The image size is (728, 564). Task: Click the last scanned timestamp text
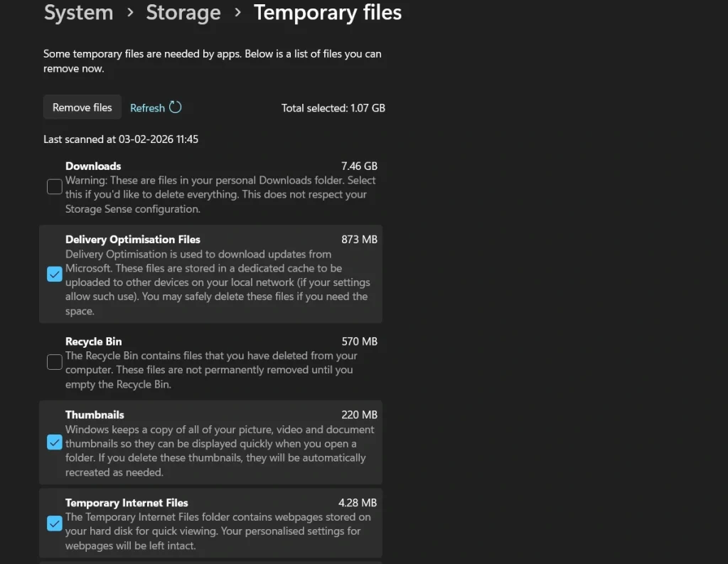point(121,139)
